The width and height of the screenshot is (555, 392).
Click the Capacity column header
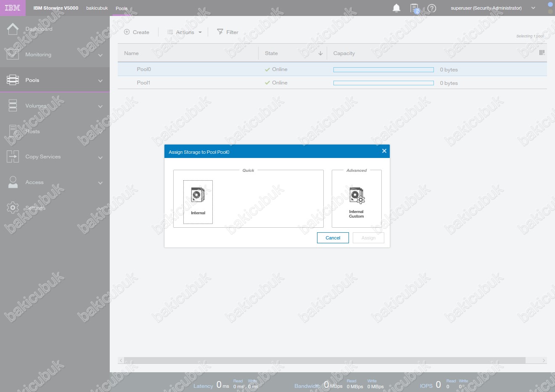click(x=344, y=53)
